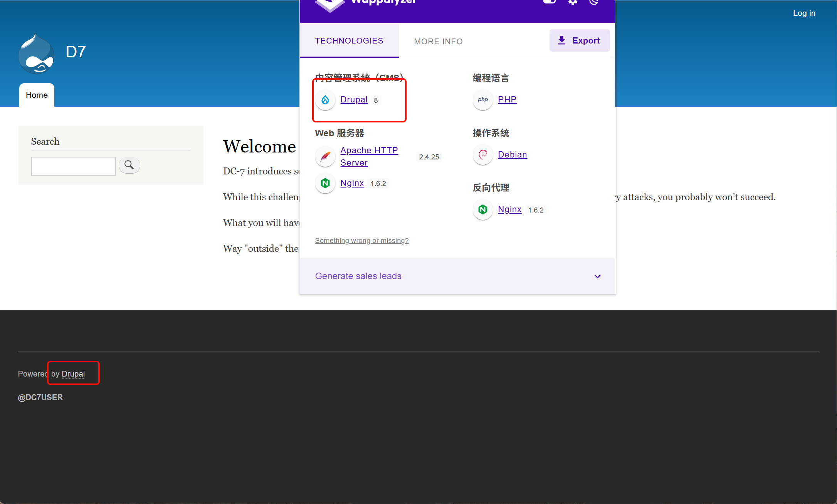Click the PHP logo icon
Image resolution: width=837 pixels, height=504 pixels.
coord(482,100)
